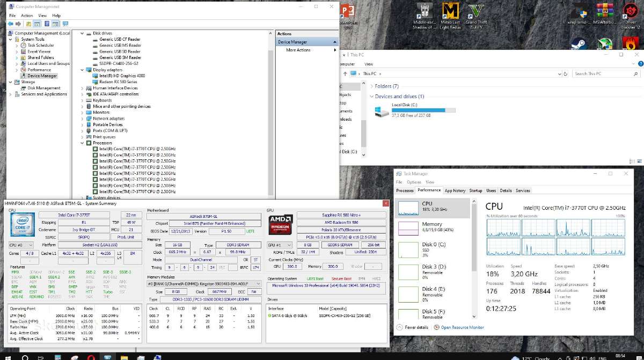The image size is (644, 360).
Task: Select Device Manager in console tree
Action: [x=42, y=76]
